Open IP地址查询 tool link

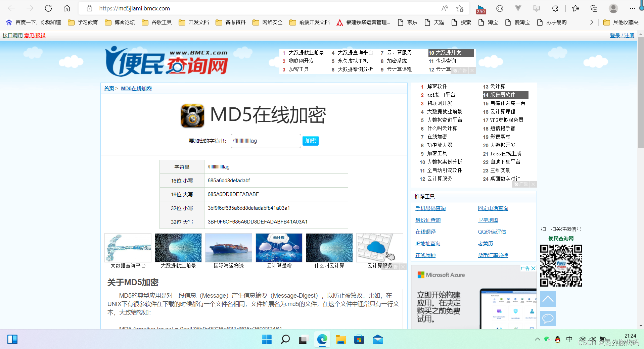click(x=428, y=244)
